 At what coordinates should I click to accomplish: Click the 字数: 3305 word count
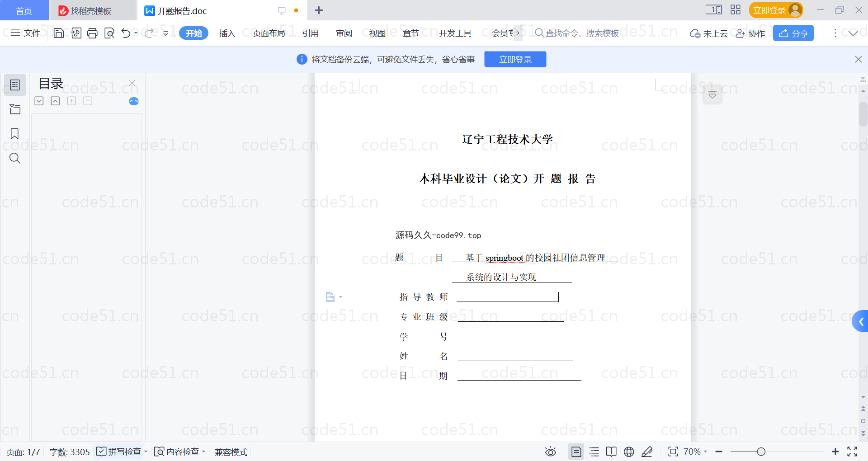[x=70, y=452]
